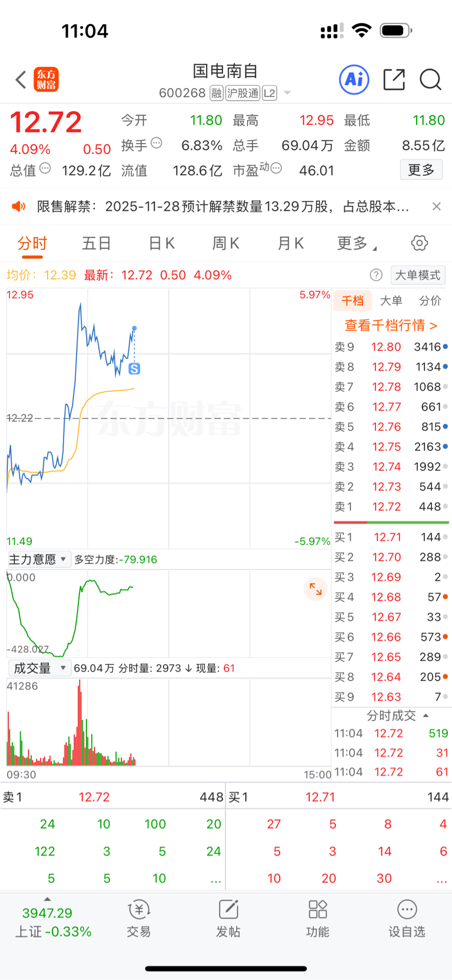The height and width of the screenshot is (980, 452).
Task: Dismiss the 限售解禁 notice banner
Action: click(437, 206)
